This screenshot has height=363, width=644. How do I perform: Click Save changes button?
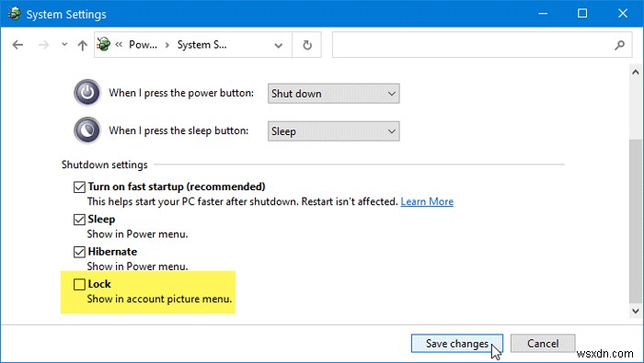(x=457, y=344)
